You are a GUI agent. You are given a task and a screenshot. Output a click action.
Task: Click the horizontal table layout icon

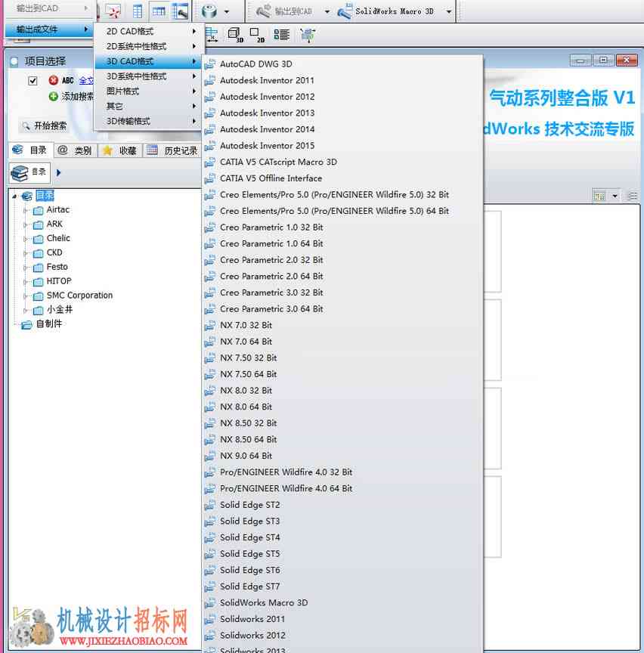point(159,11)
